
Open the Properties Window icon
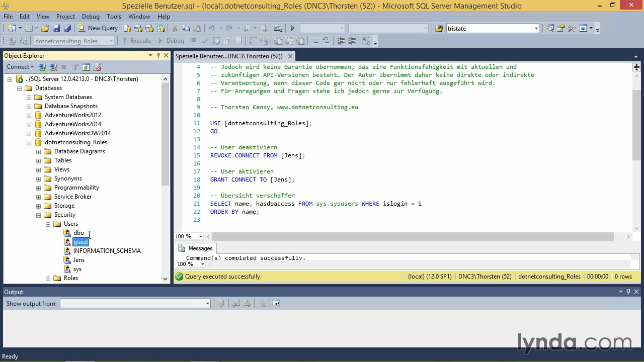click(560, 28)
